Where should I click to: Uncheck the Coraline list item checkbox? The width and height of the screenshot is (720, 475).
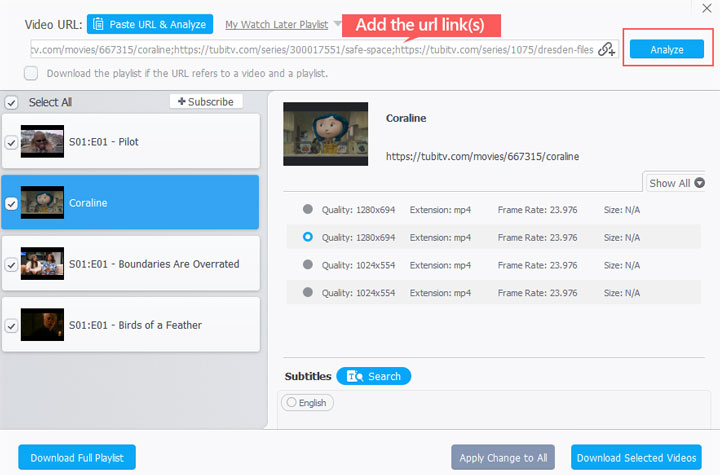[11, 204]
